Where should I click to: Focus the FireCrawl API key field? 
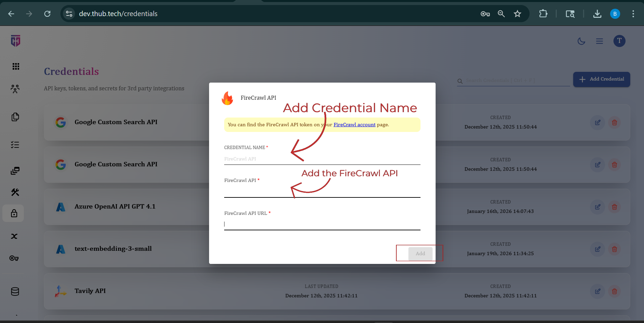click(322, 191)
